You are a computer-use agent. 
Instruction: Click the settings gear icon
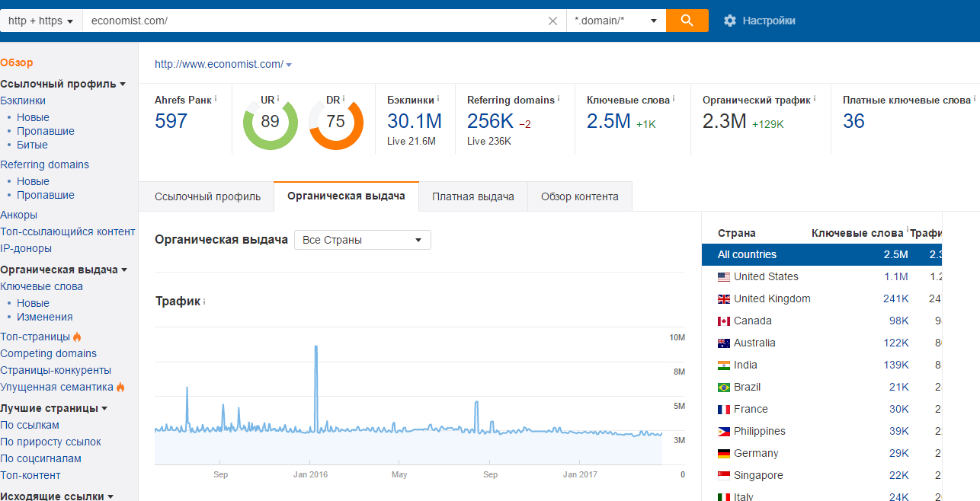point(730,21)
